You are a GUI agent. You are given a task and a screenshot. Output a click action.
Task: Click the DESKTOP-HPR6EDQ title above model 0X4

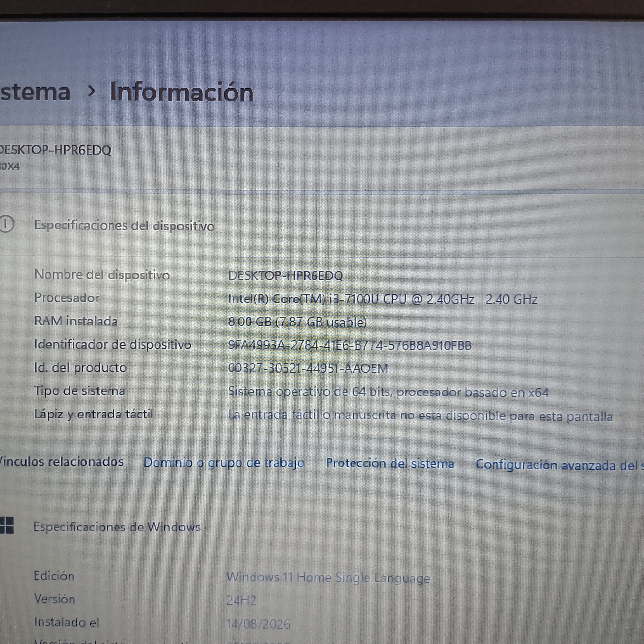(56, 150)
